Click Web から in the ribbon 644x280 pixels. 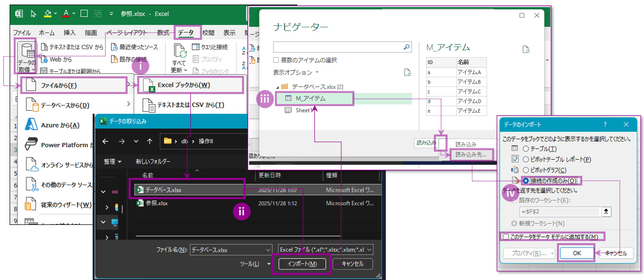[56, 59]
